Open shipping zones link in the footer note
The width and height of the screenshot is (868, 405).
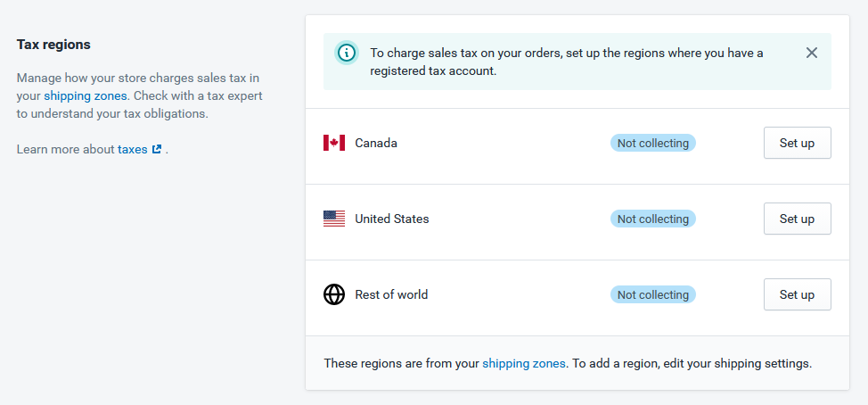click(524, 363)
